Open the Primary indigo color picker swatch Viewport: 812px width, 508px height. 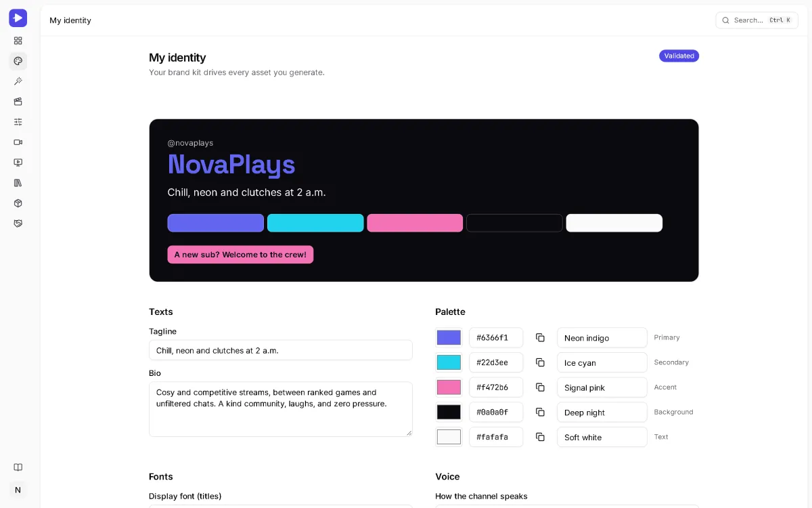point(449,337)
